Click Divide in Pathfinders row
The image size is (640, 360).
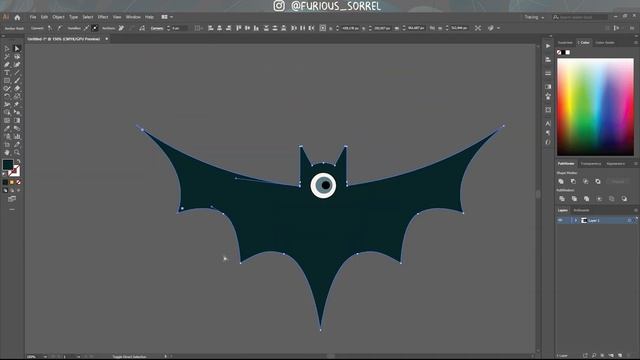click(562, 199)
